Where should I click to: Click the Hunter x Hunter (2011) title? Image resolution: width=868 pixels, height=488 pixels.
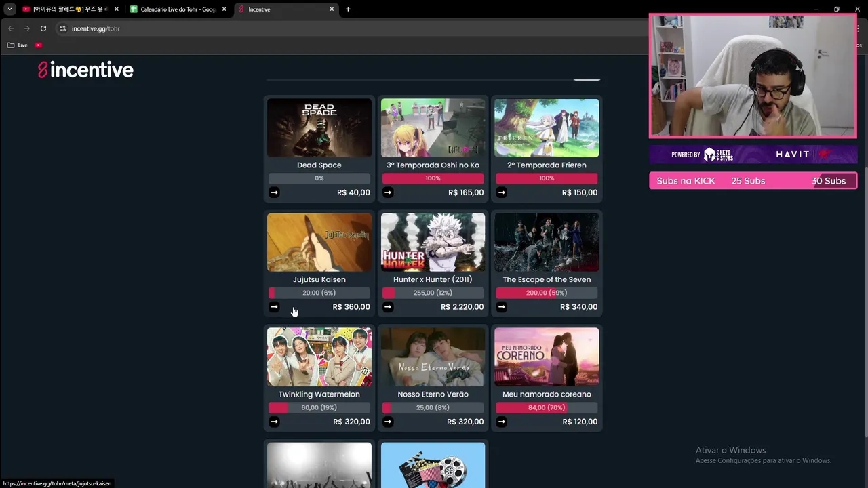point(433,279)
